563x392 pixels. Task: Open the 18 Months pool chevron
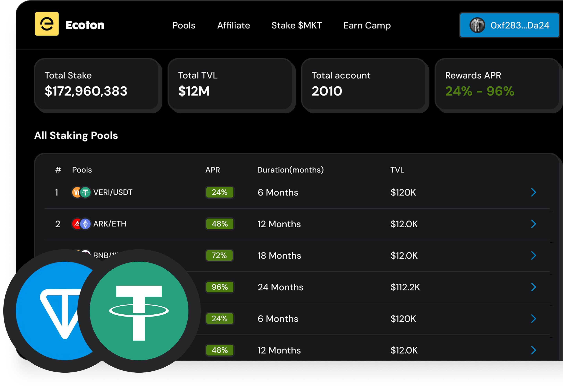(533, 256)
